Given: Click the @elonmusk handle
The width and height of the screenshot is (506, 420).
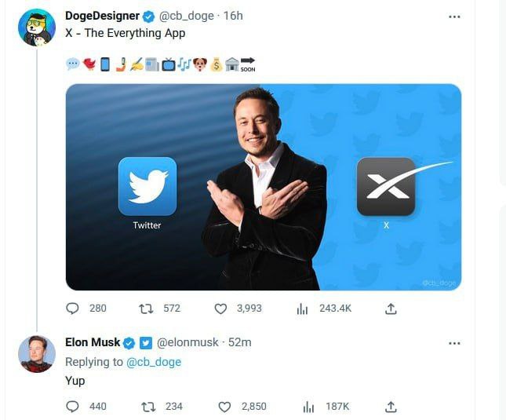Looking at the screenshot, I should [x=188, y=343].
